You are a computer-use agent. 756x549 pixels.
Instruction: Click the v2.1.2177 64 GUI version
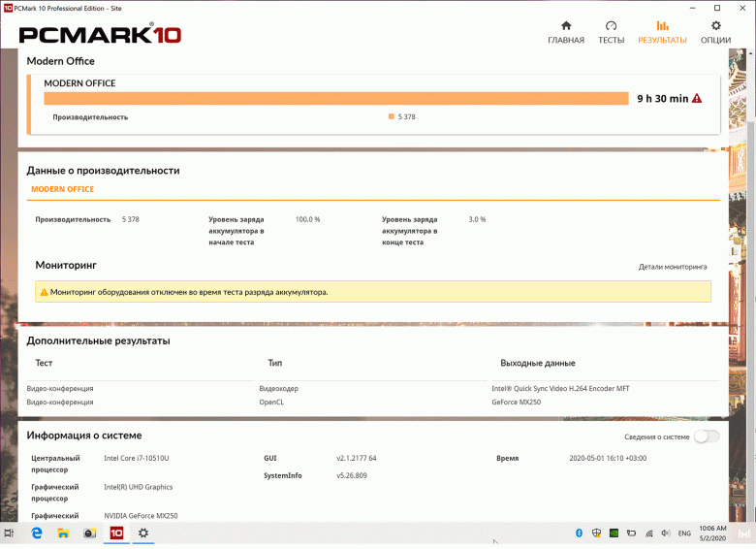[x=357, y=458]
